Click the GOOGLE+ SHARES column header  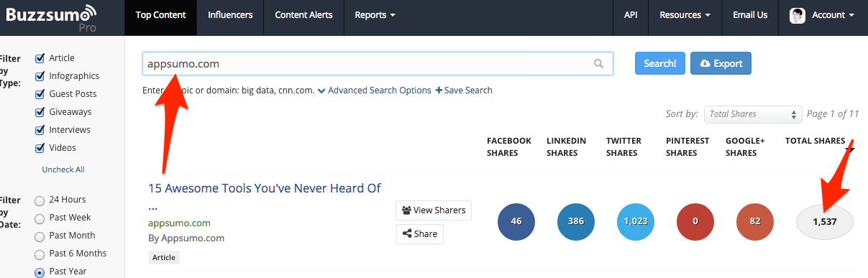pyautogui.click(x=745, y=147)
